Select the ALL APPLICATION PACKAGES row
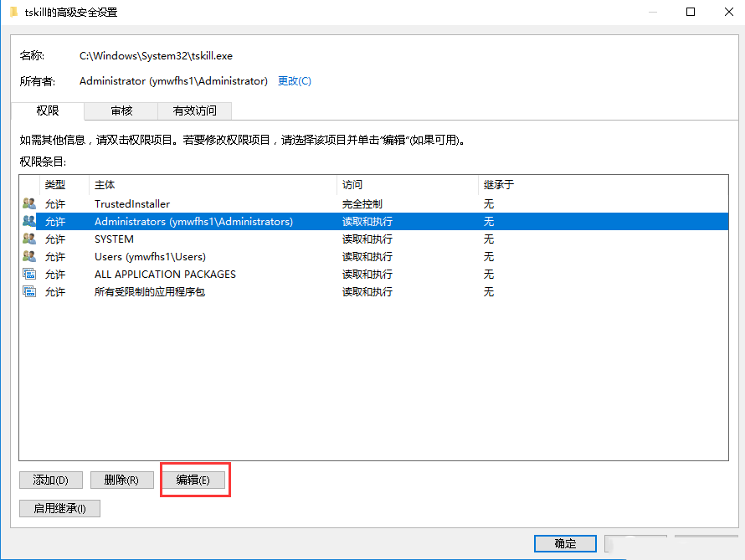This screenshot has height=560, width=745. [373, 274]
